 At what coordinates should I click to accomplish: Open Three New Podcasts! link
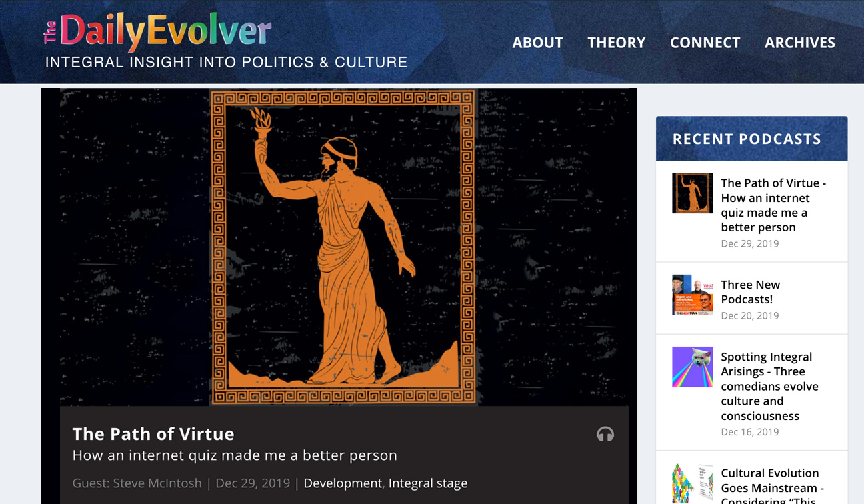750,292
